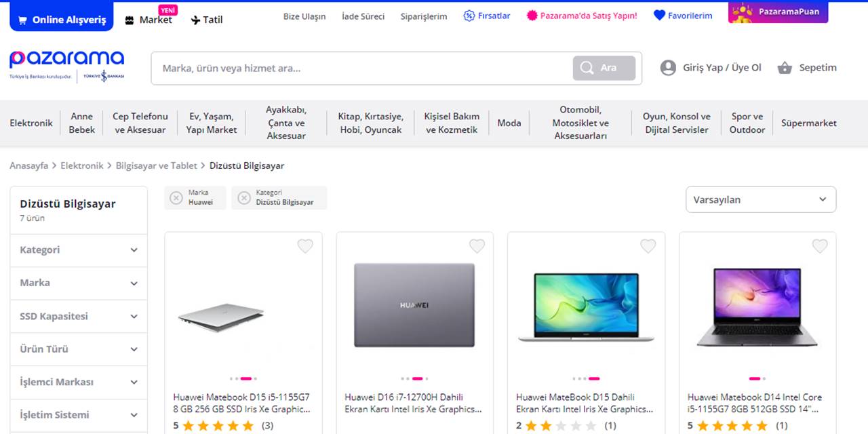
Task: Click the user account avatar icon
Action: tap(668, 68)
